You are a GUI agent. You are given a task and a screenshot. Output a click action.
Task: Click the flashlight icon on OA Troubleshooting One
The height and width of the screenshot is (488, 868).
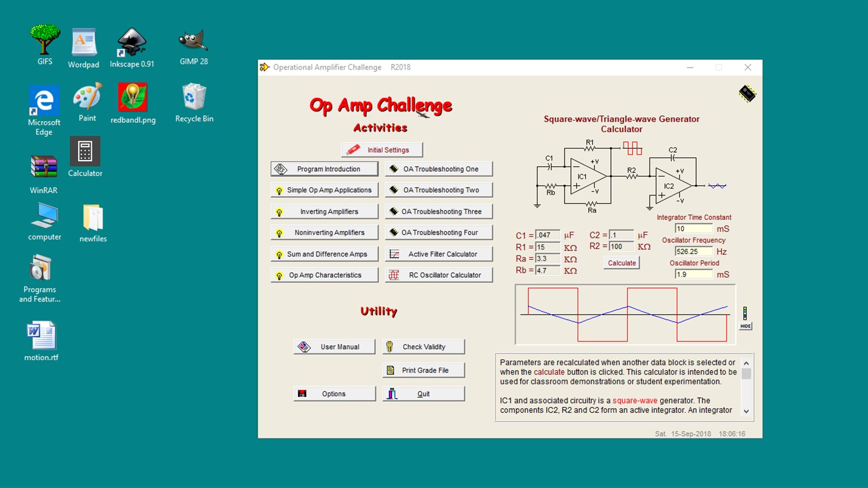pos(393,168)
